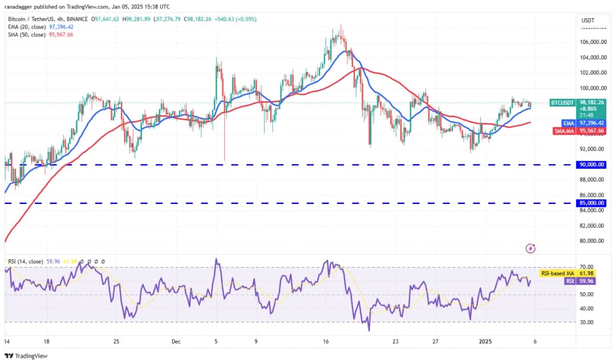Viewport: 616px width, 364px height.
Task: Click the RSI 70.00 scale level
Action: click(x=587, y=267)
